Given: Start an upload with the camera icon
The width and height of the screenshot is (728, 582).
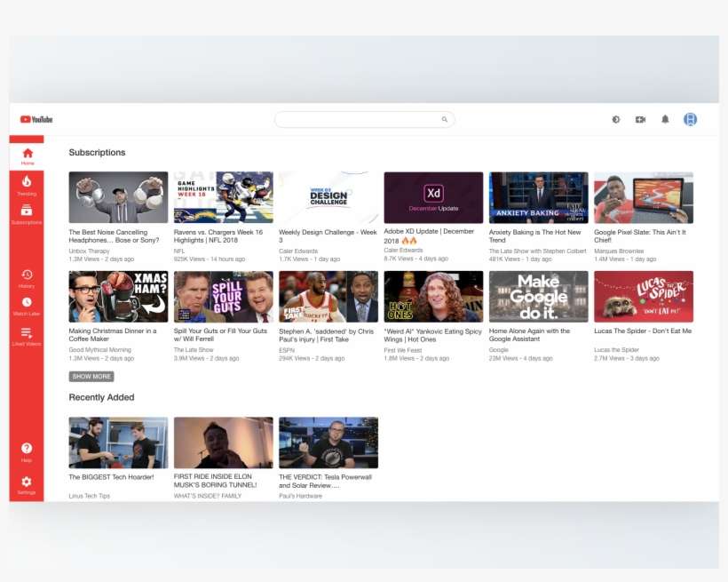Looking at the screenshot, I should 640,118.
